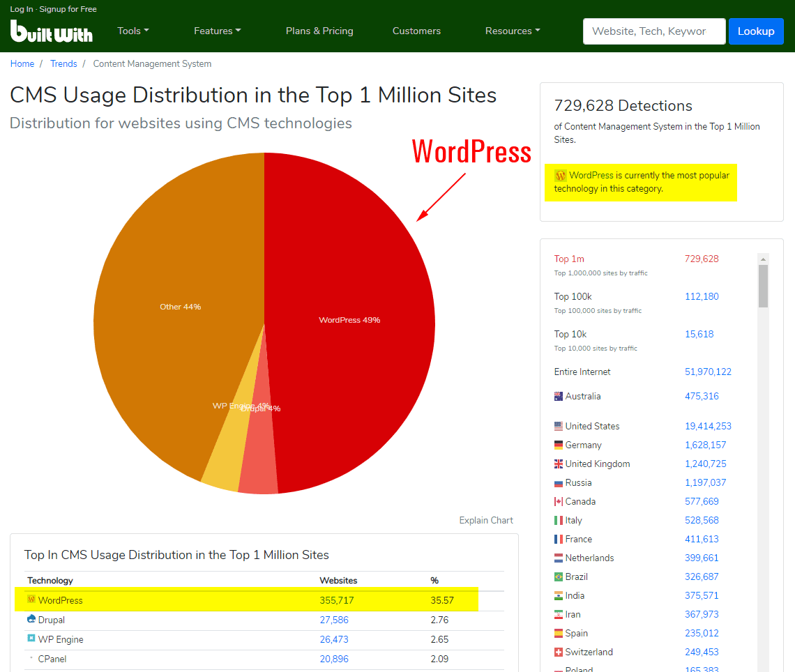Click the United Kingdom count 1,240,725
The height and width of the screenshot is (672, 795).
coord(706,464)
